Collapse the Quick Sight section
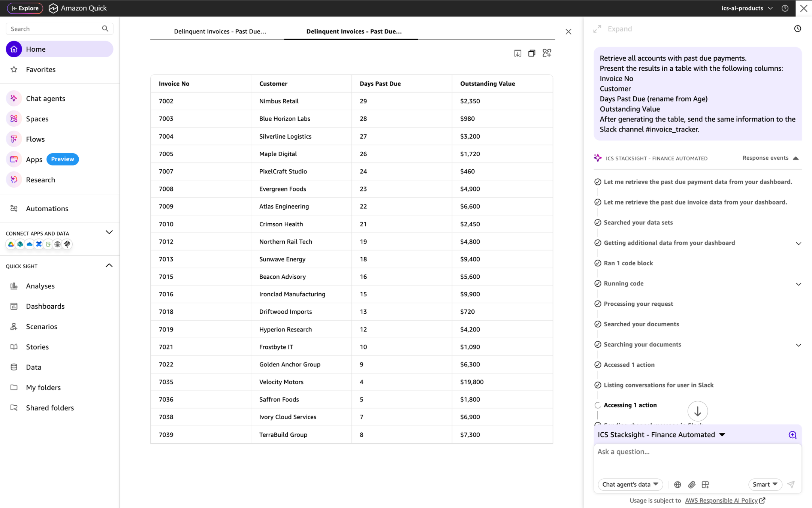812x508 pixels. [x=109, y=266]
